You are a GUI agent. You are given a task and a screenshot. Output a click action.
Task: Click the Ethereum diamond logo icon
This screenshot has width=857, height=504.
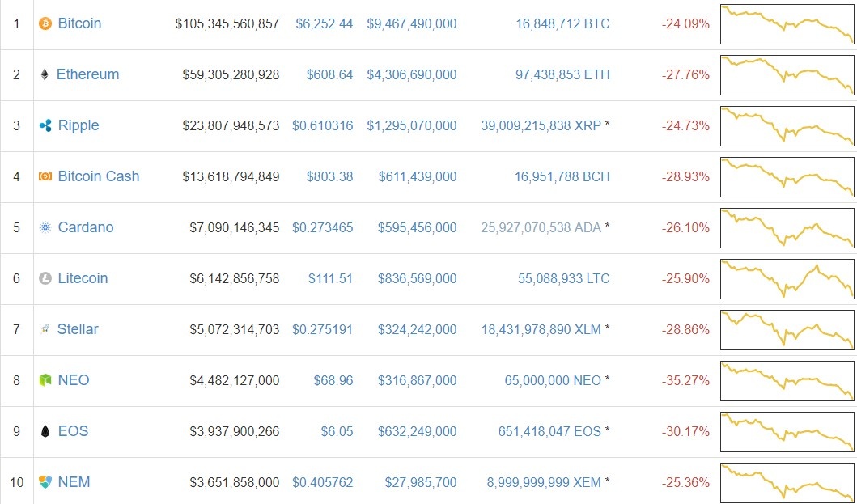click(x=44, y=74)
